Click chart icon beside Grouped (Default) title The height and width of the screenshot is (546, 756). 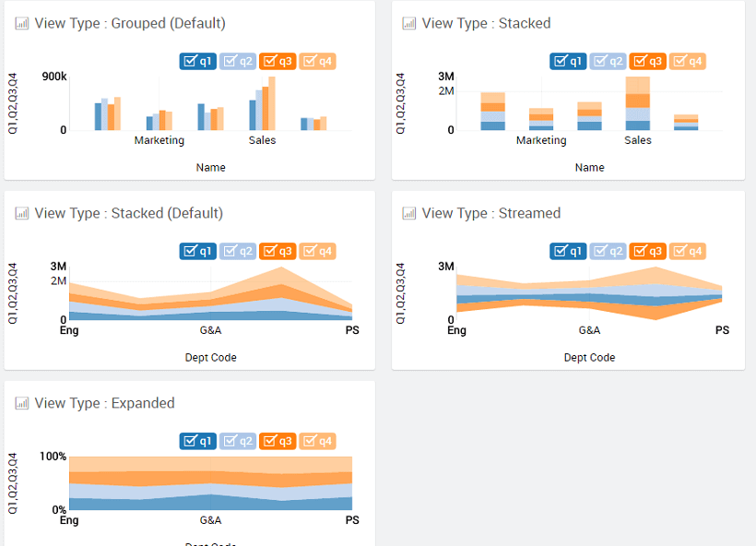click(x=22, y=23)
